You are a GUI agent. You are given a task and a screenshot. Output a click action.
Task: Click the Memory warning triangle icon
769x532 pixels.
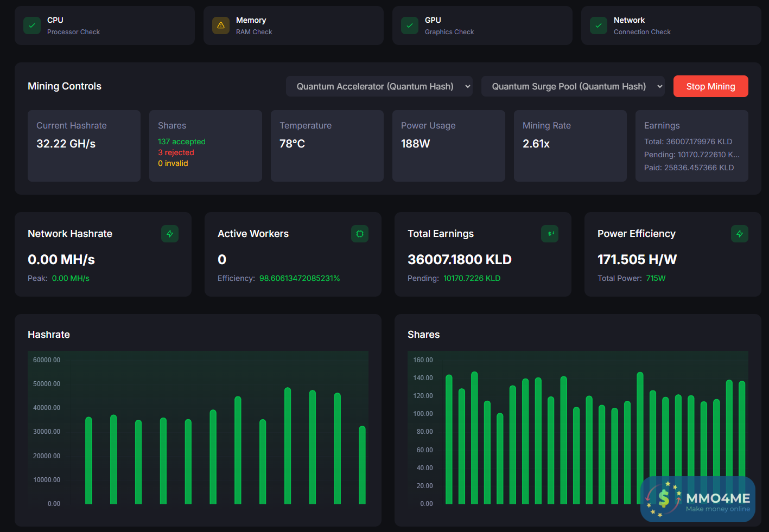(221, 25)
